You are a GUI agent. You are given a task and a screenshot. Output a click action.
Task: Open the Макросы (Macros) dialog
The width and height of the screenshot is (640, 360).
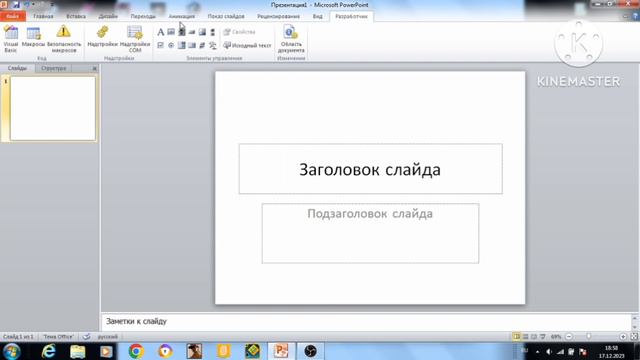tap(33, 37)
